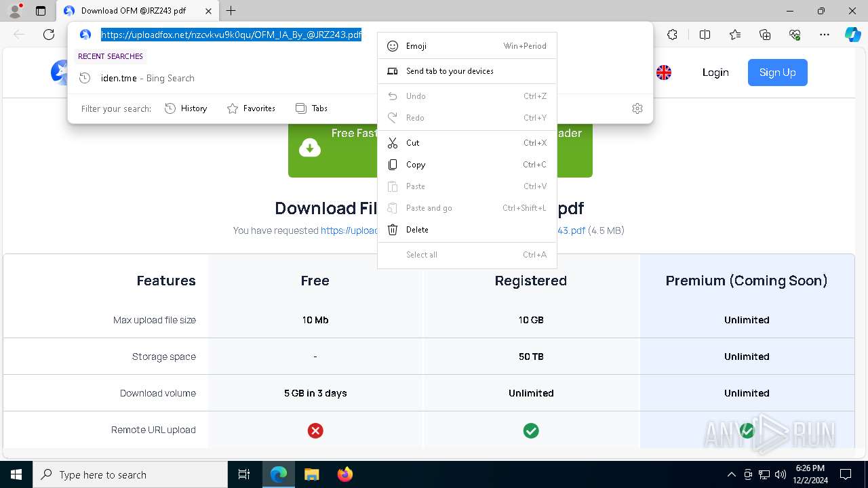
Task: Click the Sign Up button
Action: click(x=777, y=73)
